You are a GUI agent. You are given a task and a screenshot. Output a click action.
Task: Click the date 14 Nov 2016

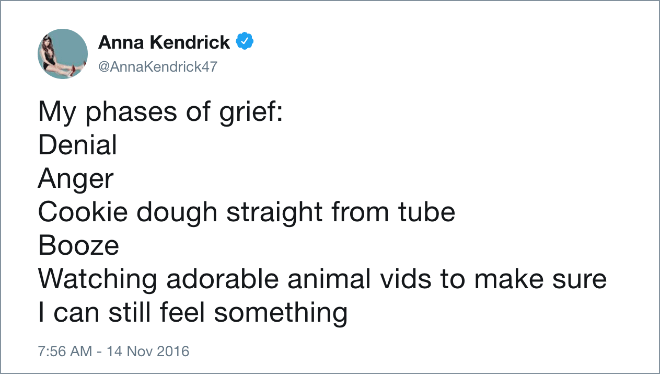(x=148, y=351)
